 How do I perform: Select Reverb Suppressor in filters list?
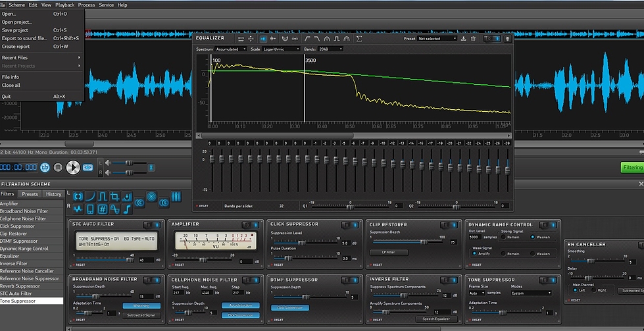[32, 286]
